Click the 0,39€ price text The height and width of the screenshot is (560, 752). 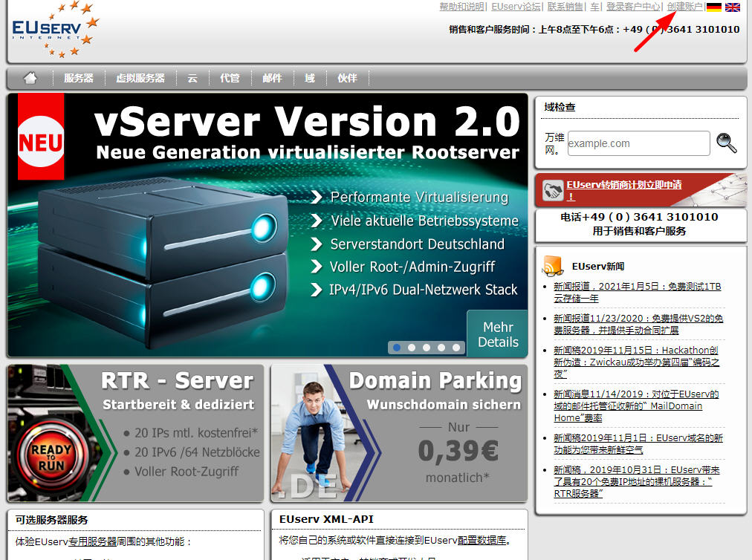(x=458, y=451)
